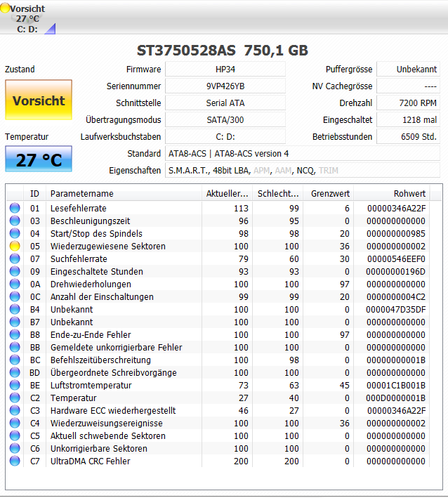
Task: Sort by the Parametername column header
Action: point(124,193)
